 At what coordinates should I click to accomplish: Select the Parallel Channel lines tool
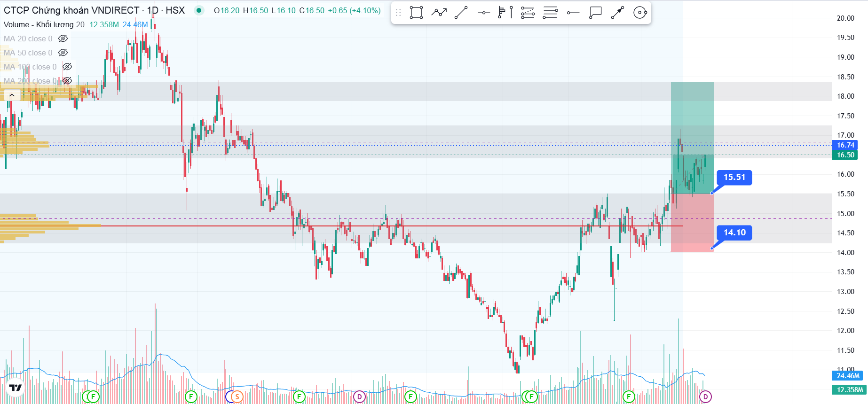pyautogui.click(x=550, y=13)
